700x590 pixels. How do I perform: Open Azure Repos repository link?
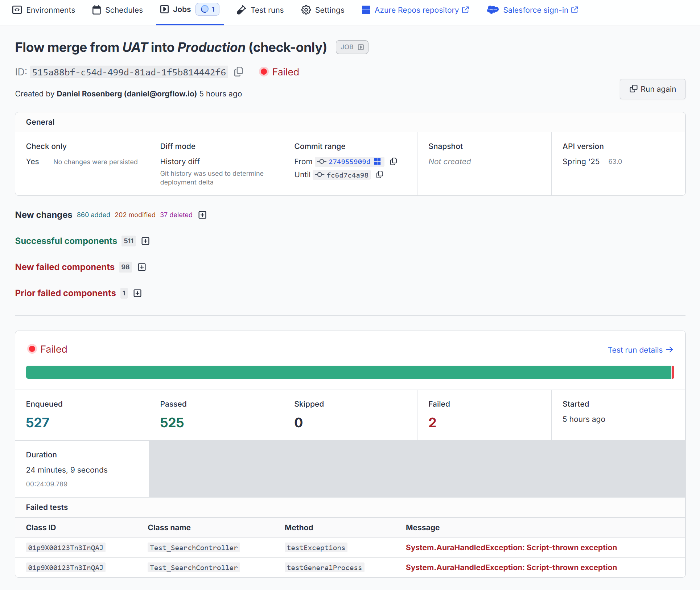point(416,10)
